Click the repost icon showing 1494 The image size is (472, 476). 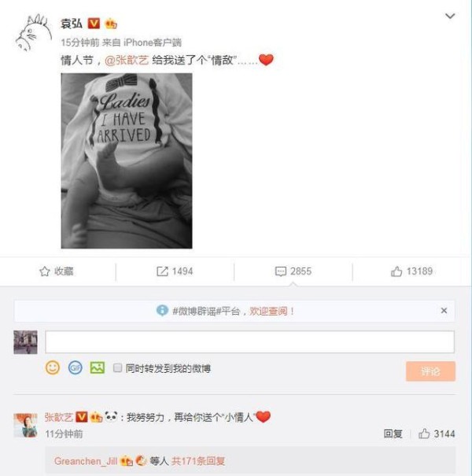tap(162, 271)
